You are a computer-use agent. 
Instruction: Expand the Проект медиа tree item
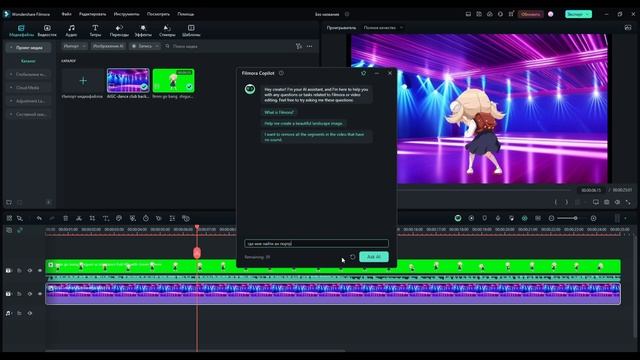point(11,48)
